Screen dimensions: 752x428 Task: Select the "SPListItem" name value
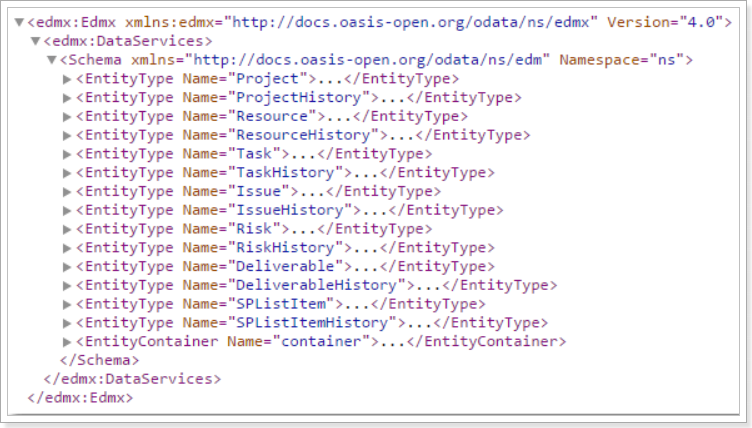(x=281, y=304)
